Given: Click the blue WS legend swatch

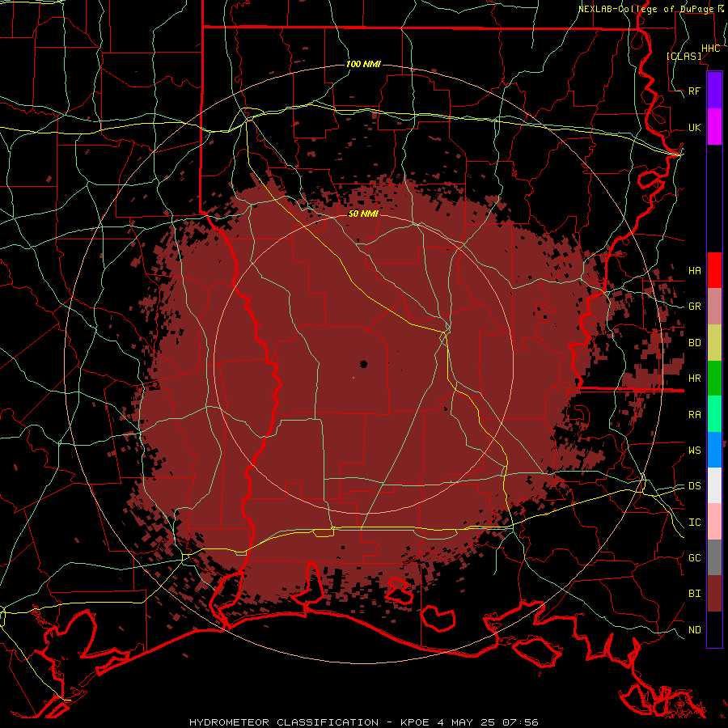Looking at the screenshot, I should click(714, 450).
